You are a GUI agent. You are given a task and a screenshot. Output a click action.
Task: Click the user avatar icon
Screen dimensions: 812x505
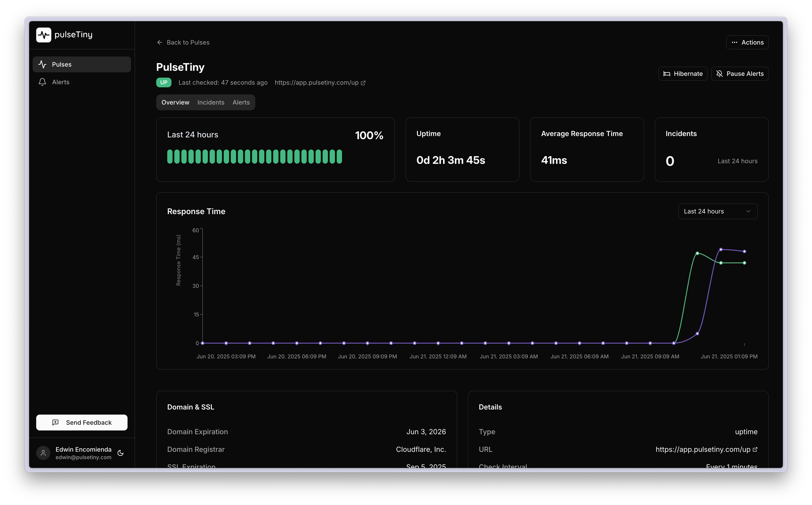pos(43,453)
